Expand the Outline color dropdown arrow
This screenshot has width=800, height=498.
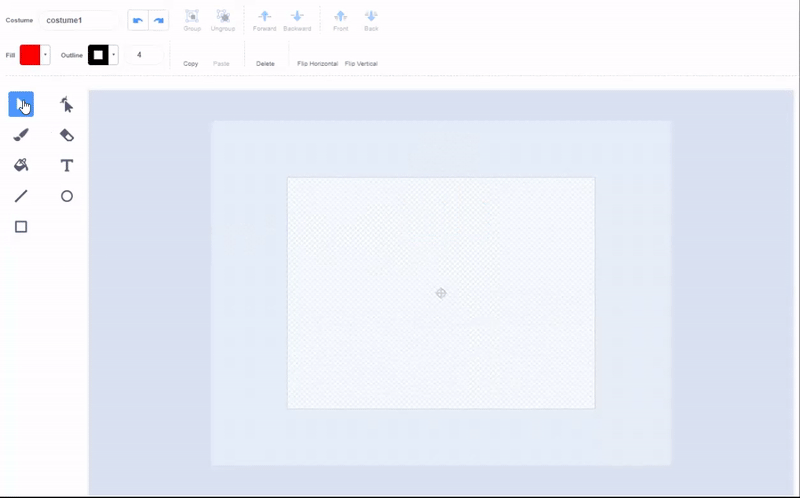point(114,55)
